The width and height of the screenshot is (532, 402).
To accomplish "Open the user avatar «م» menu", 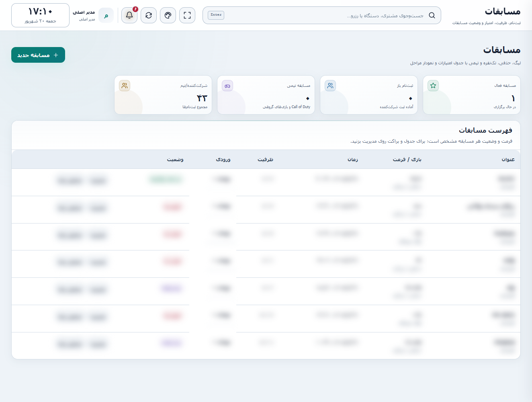I will [x=106, y=15].
